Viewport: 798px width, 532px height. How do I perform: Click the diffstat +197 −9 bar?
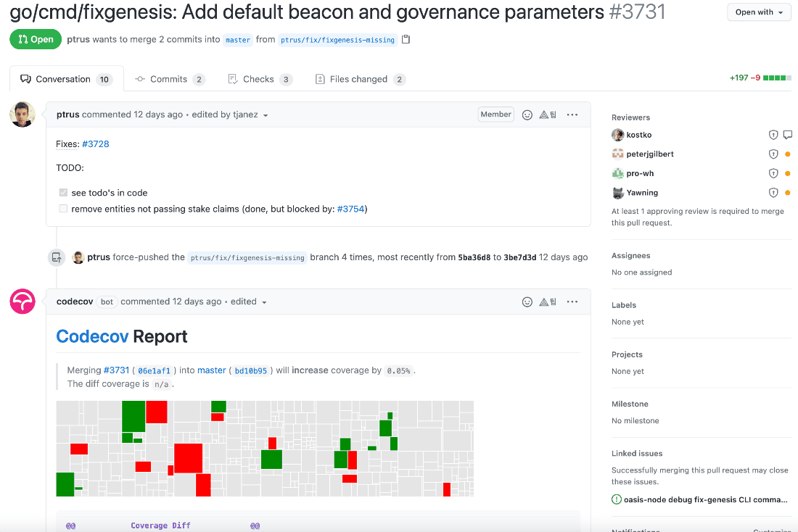click(760, 78)
